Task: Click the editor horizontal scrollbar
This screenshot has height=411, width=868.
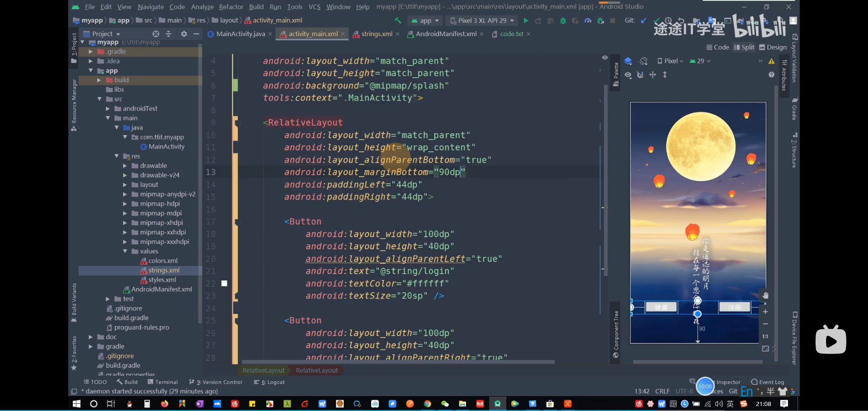Action: click(398, 362)
